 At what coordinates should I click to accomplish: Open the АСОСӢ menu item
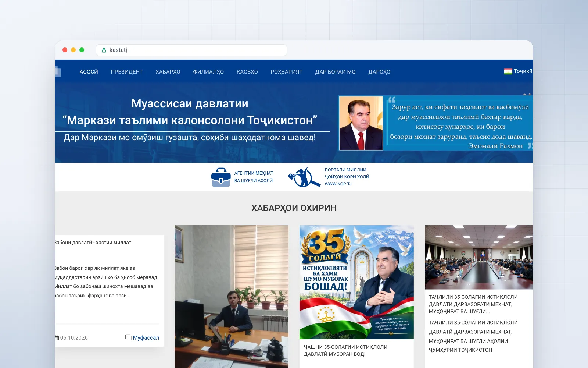click(89, 72)
